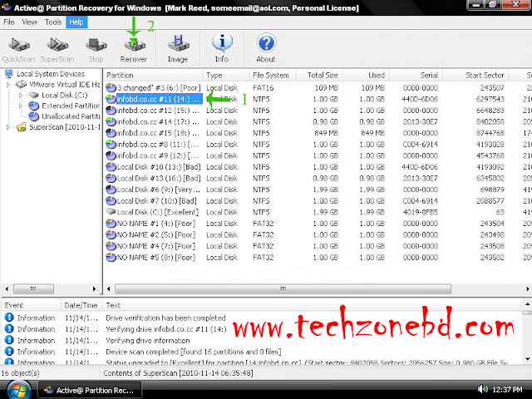Click the partition list horizontal scrollbar thumb
The image size is (532, 399).
tap(283, 288)
